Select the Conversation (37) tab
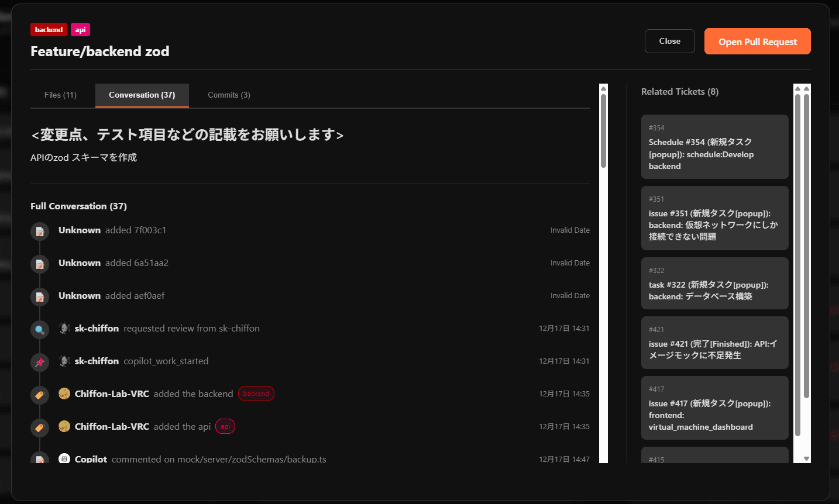This screenshot has height=504, width=839. [x=142, y=95]
